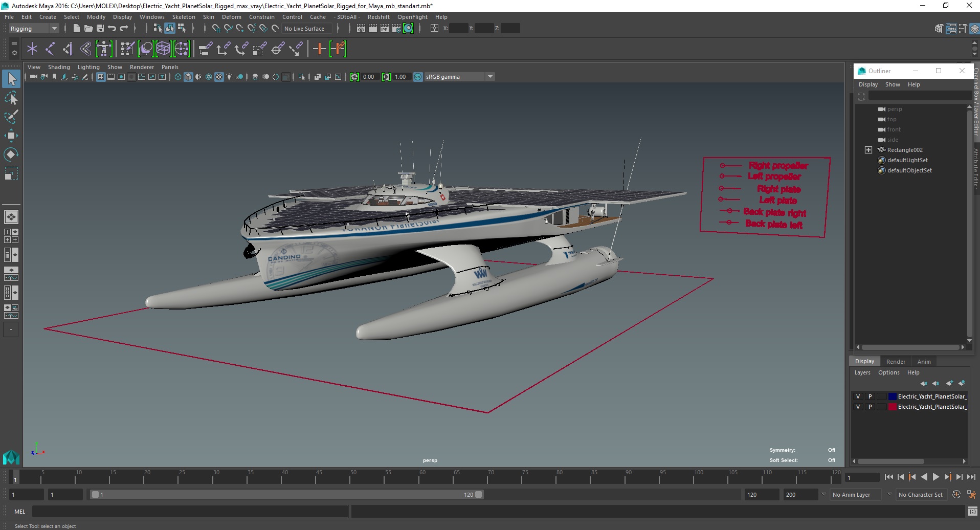Toggle use all lights bulb icon
The height and width of the screenshot is (530, 980).
tap(229, 77)
